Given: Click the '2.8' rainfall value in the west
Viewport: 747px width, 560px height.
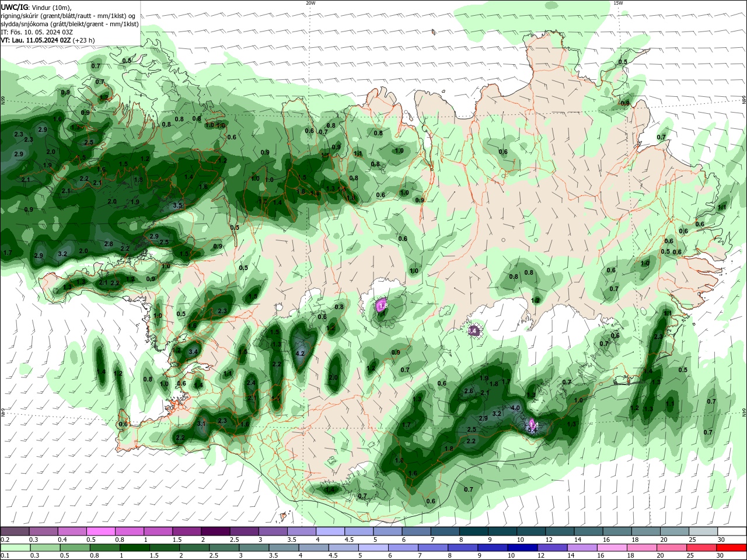Looking at the screenshot, I should 109,244.
